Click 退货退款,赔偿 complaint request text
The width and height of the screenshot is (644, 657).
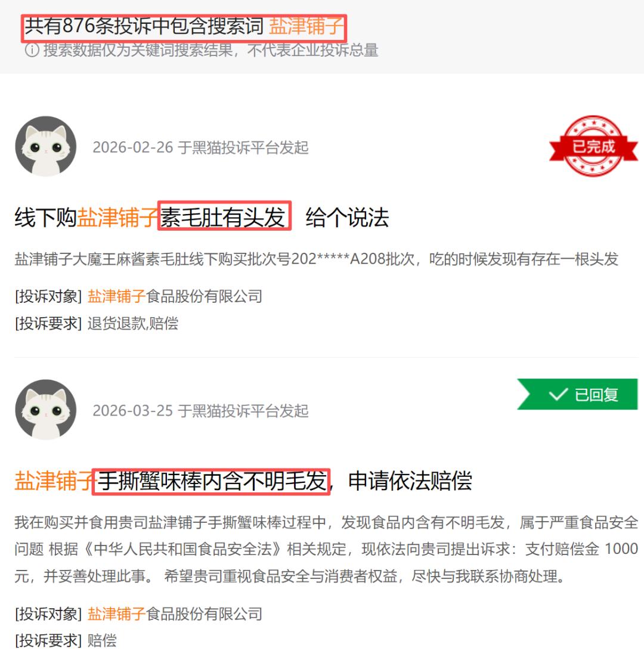[x=133, y=323]
